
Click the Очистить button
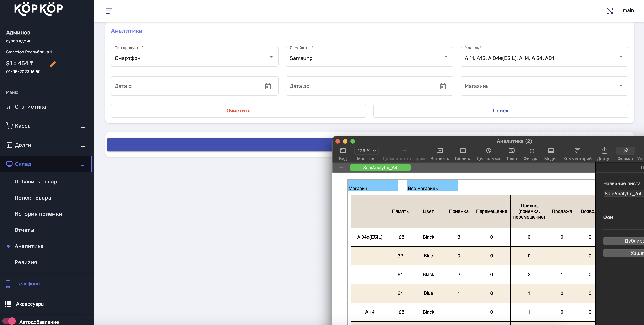click(238, 111)
